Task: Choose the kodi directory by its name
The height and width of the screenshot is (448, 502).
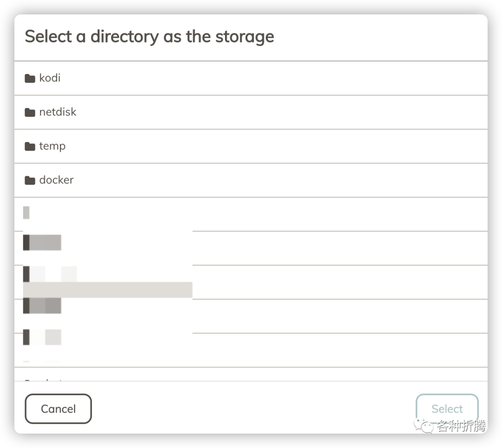Action: point(50,78)
